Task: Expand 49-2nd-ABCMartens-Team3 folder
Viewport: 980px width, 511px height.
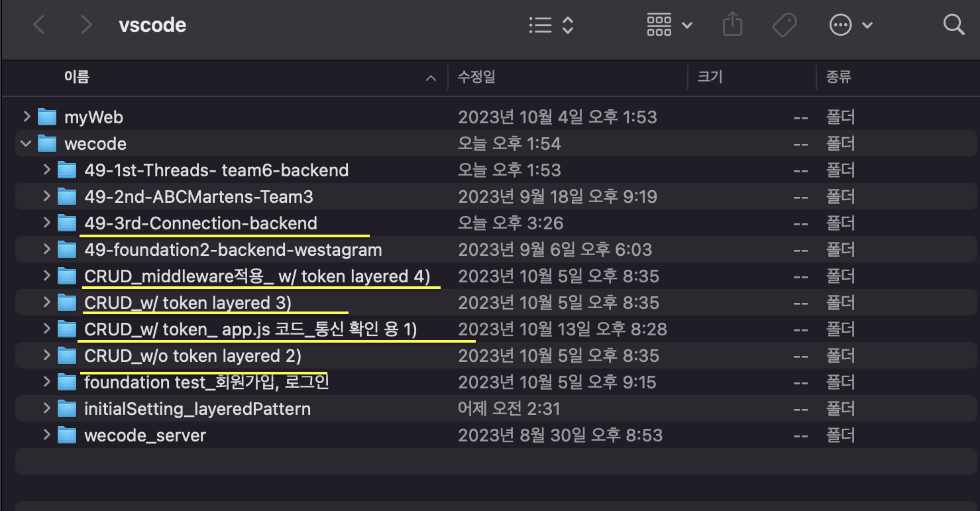Action: [46, 196]
